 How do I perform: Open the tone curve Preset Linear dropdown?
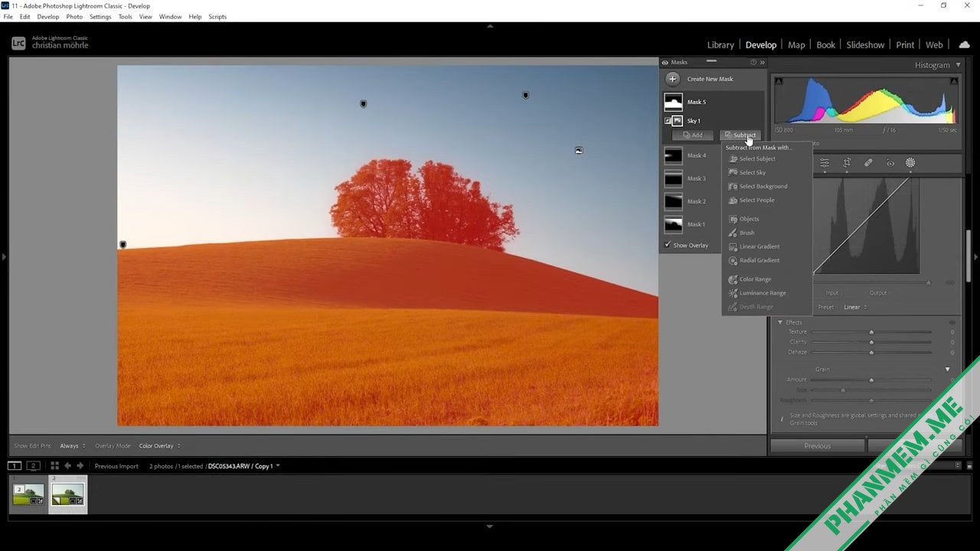point(854,308)
